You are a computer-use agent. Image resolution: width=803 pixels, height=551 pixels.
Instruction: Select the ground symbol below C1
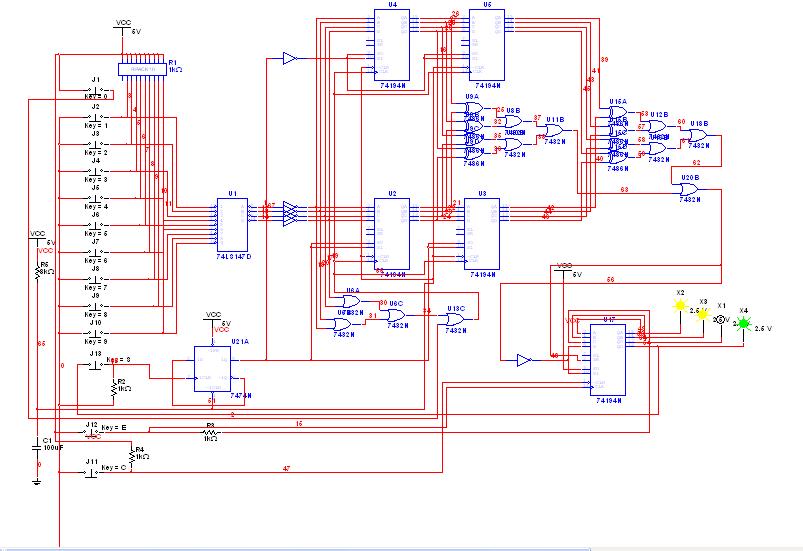click(x=36, y=482)
